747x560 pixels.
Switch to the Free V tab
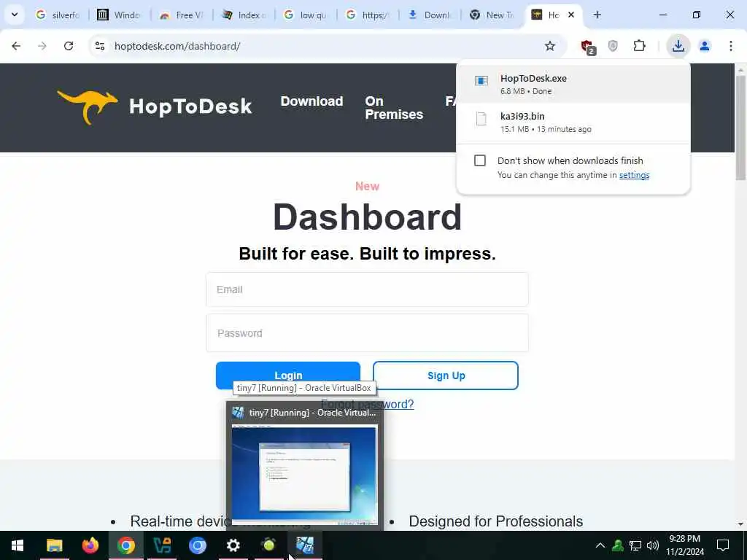coord(182,15)
